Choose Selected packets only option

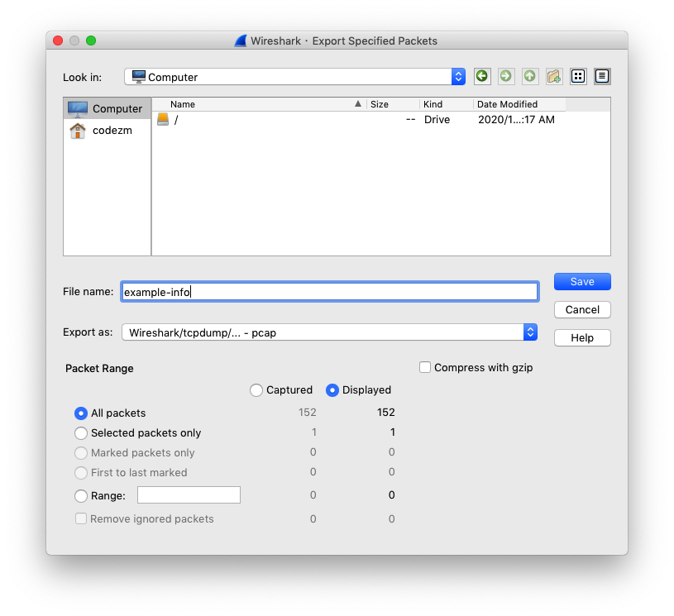tap(81, 432)
